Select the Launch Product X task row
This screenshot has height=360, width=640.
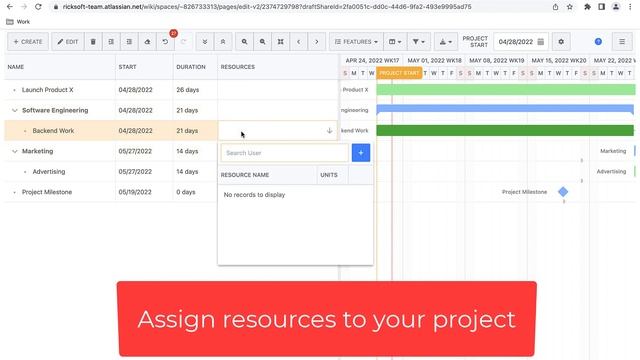[x=48, y=90]
